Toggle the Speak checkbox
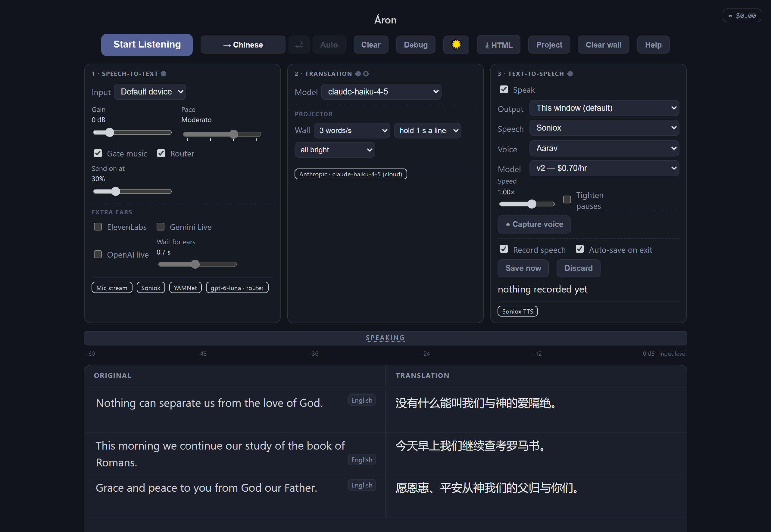The height and width of the screenshot is (532, 771). pyautogui.click(x=504, y=89)
